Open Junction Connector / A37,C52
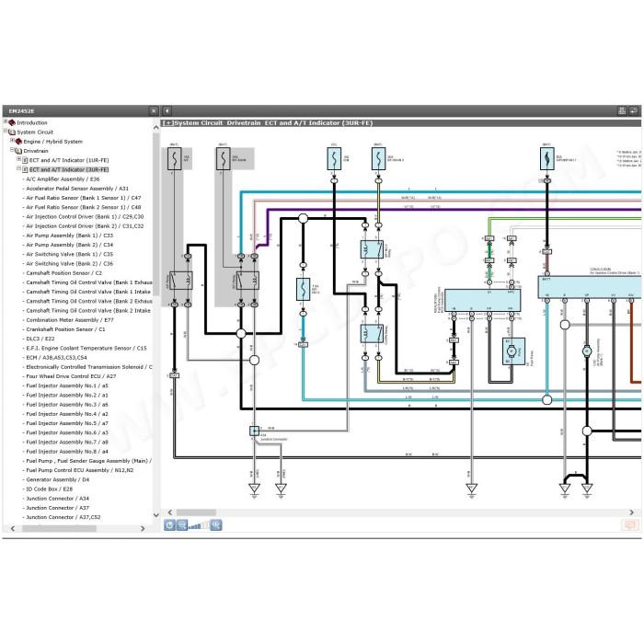This screenshot has width=644, height=644. [63, 517]
